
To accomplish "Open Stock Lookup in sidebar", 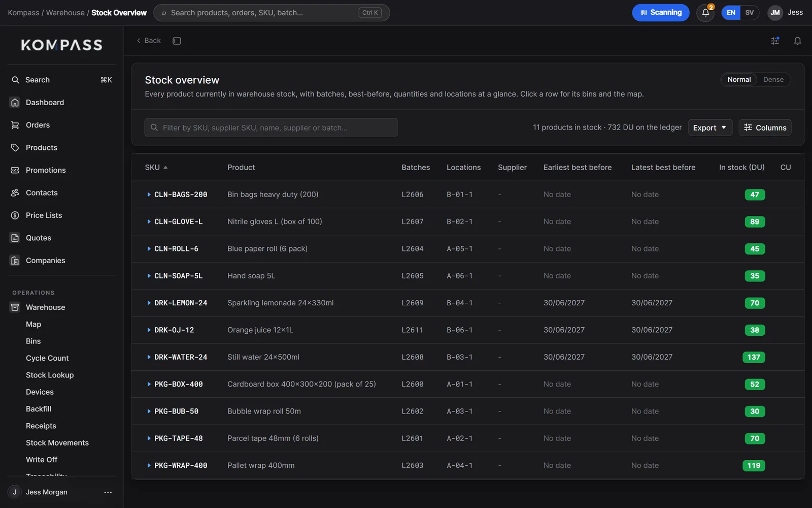I will (50, 375).
